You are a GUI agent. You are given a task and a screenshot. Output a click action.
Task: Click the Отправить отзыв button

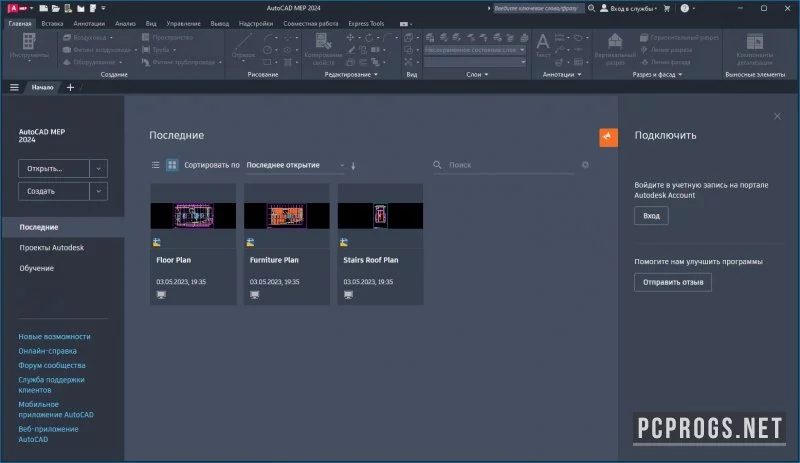pos(672,282)
